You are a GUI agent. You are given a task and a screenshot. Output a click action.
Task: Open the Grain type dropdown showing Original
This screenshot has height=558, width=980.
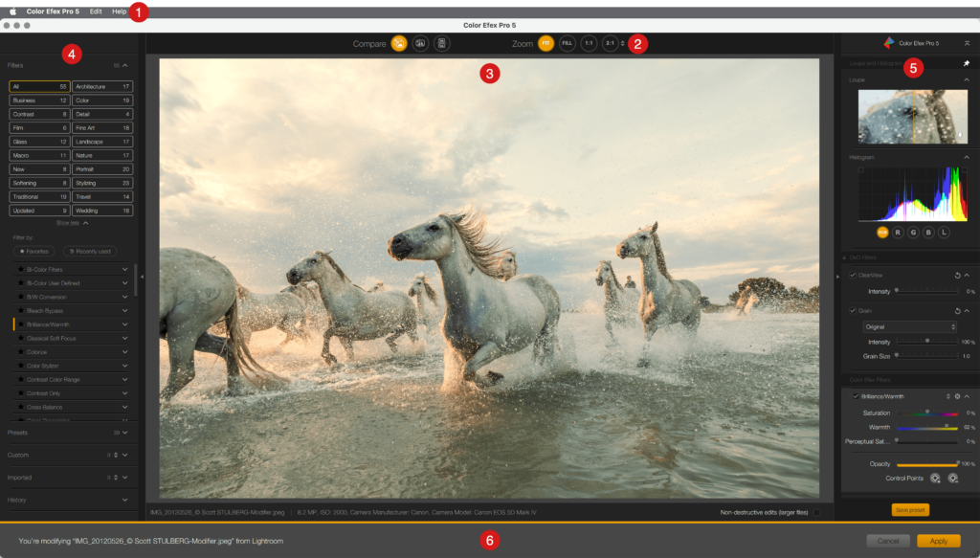coord(909,326)
